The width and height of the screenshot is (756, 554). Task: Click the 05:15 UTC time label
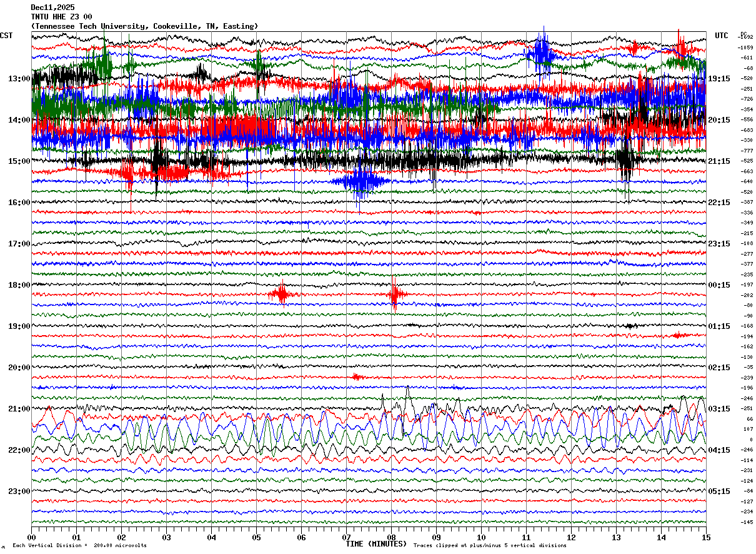(x=719, y=491)
